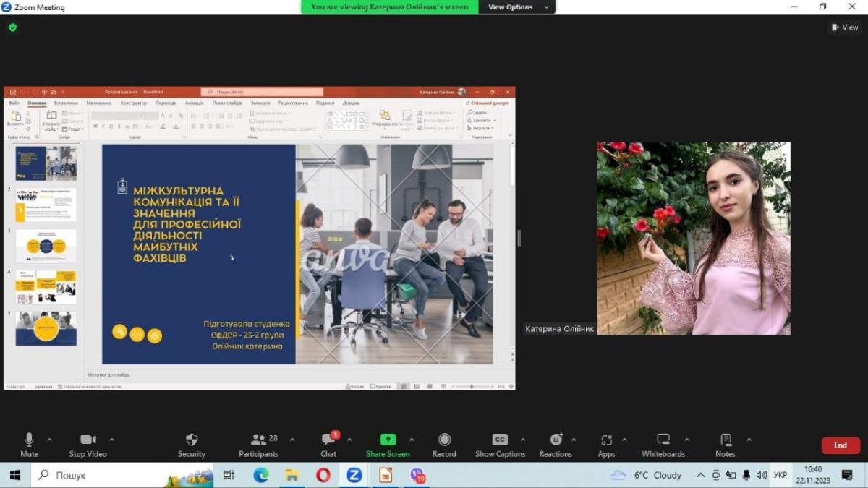Open the Windows notification center icon
The width and height of the screenshot is (868, 488).
(847, 475)
